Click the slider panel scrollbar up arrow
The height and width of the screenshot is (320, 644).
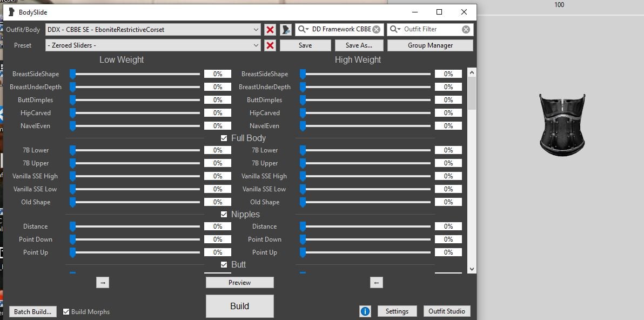tap(472, 73)
